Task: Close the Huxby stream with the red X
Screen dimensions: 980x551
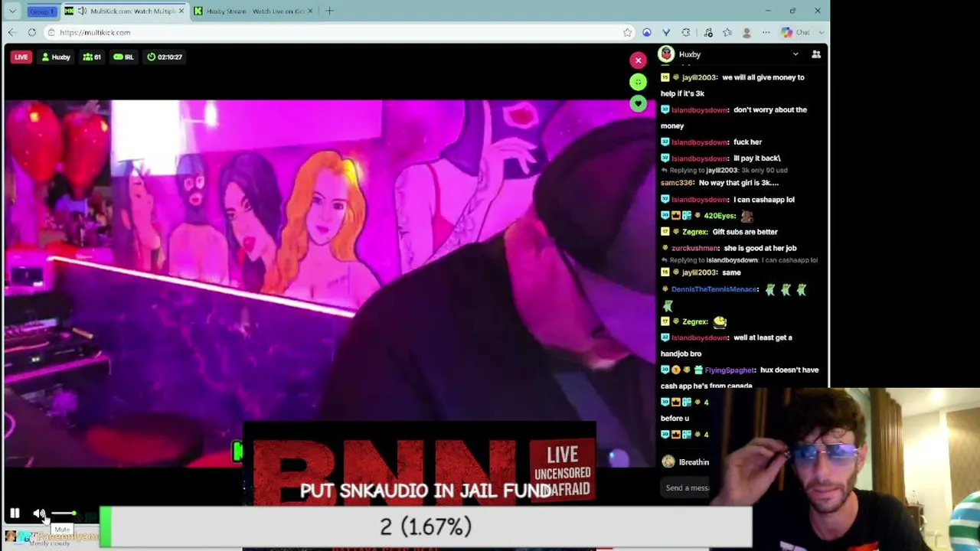Action: tap(638, 60)
